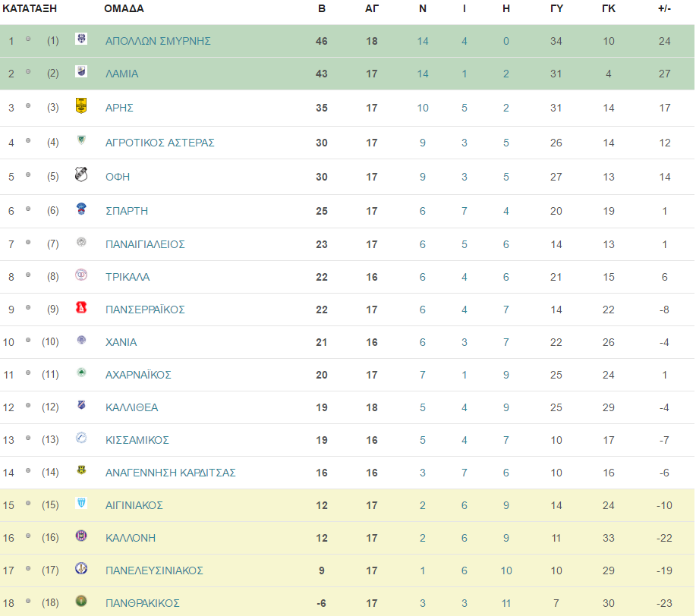Open the ΑΝΑΓΕΝΝΗΣΗ ΚΑΡΔΙΤΣΑΣ team link
The width and height of the screenshot is (696, 616).
pyautogui.click(x=171, y=473)
